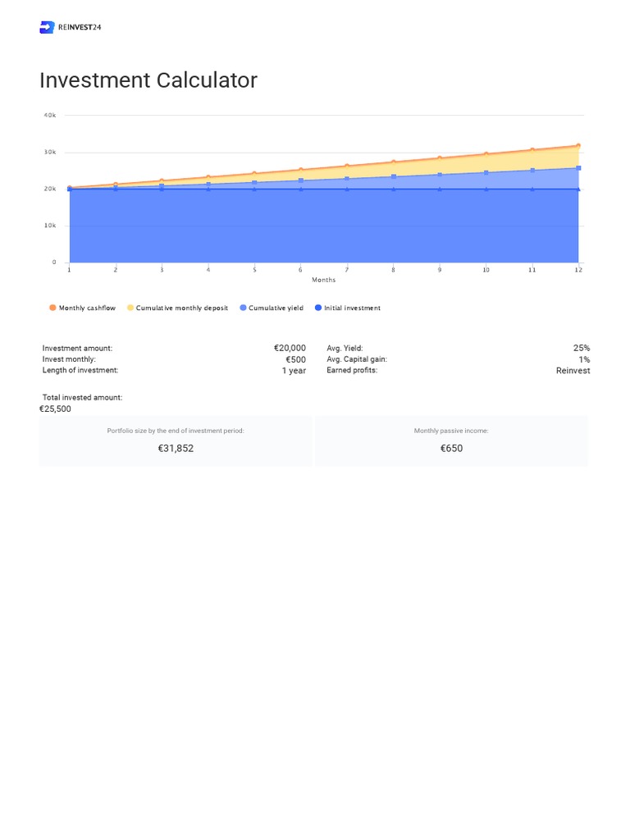Click the yellow Cumulative monthly deposit legend dot

point(130,308)
